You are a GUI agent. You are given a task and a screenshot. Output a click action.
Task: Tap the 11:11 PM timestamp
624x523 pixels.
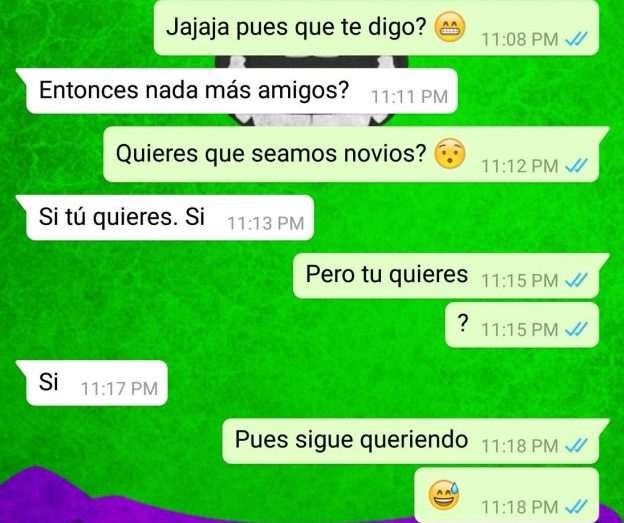pyautogui.click(x=410, y=97)
